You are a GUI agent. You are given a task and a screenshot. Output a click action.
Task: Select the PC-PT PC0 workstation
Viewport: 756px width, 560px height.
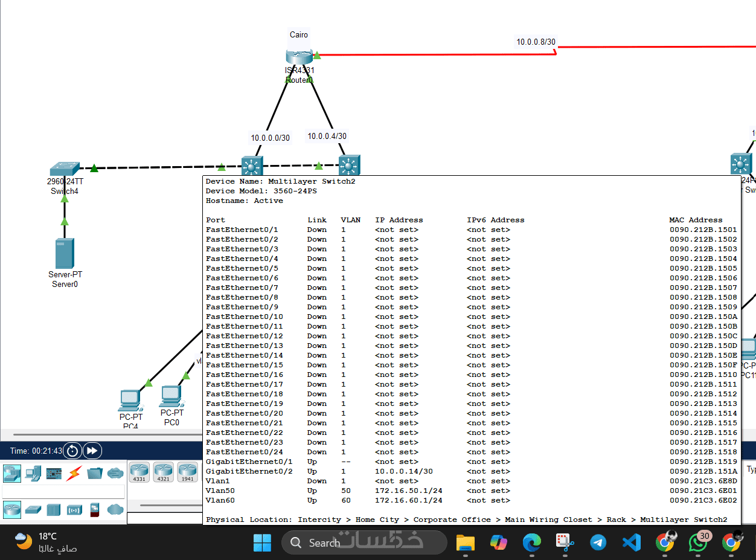tap(171, 396)
